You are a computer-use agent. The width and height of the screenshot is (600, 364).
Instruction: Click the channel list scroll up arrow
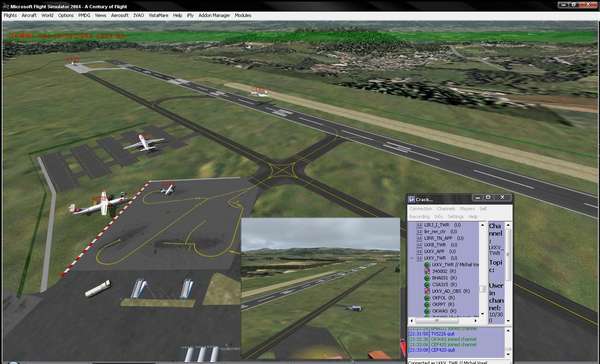coord(482,225)
